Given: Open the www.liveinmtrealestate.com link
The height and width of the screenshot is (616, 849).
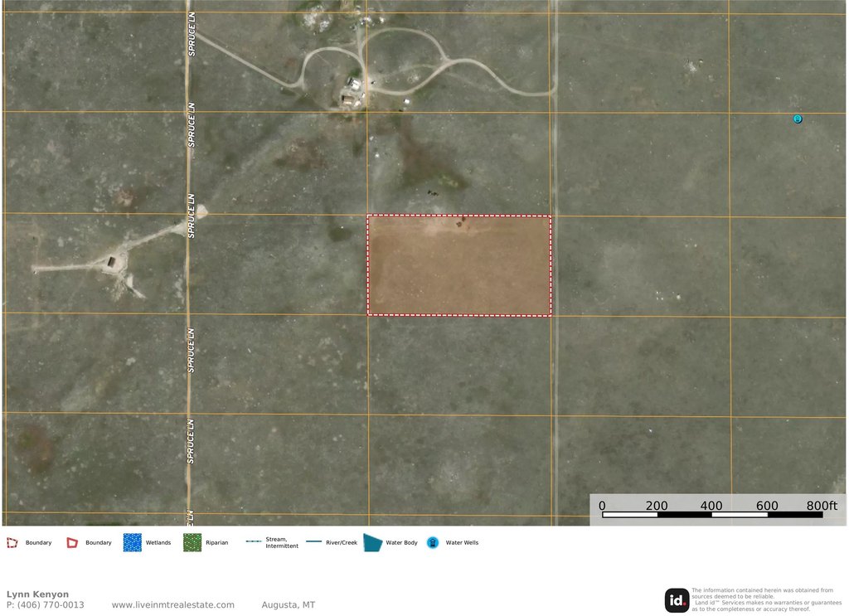Looking at the screenshot, I should click(172, 605).
